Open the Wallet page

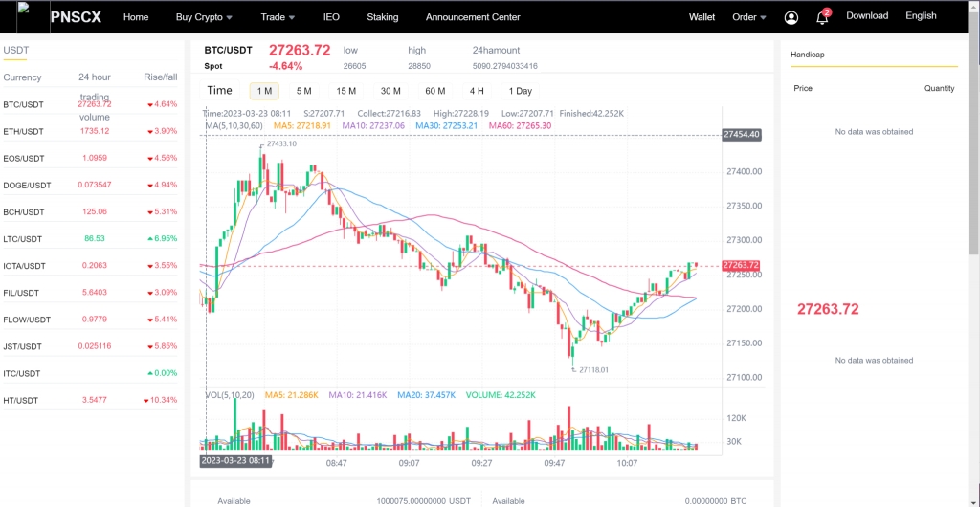(x=702, y=17)
